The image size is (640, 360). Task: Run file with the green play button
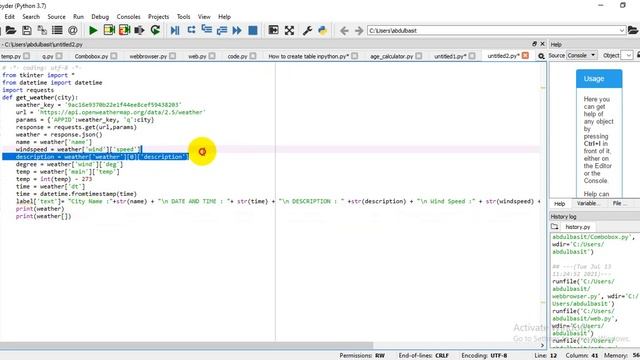tap(93, 31)
